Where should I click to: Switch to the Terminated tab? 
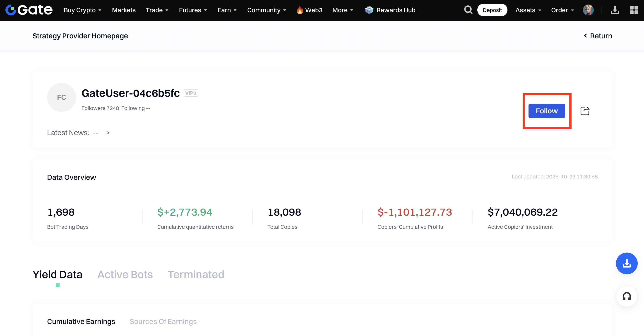196,274
